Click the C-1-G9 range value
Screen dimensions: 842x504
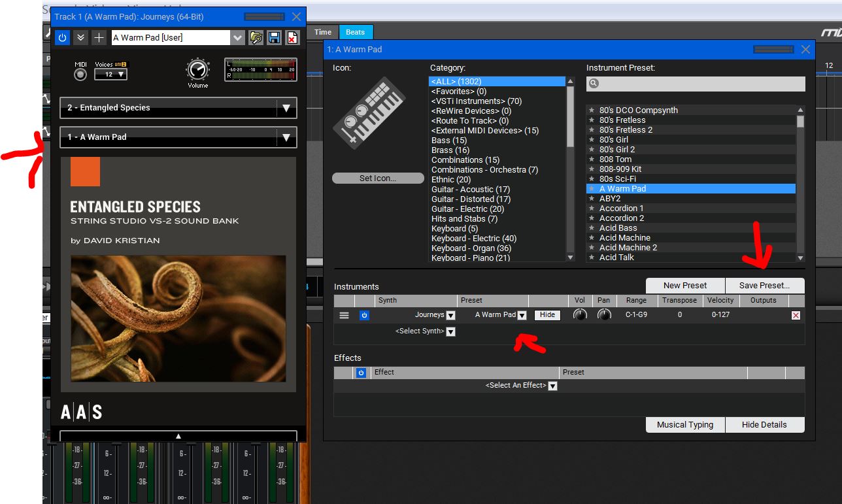[636, 315]
